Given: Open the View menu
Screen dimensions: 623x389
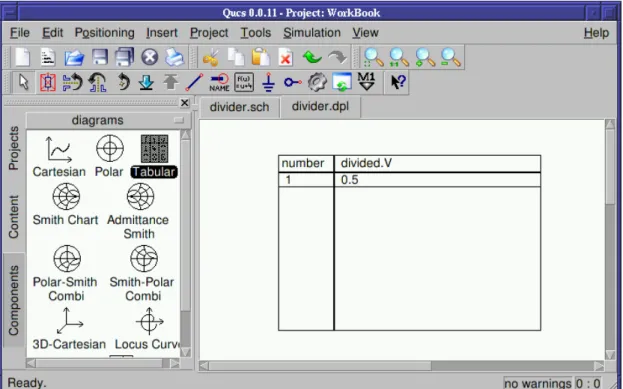Looking at the screenshot, I should (x=365, y=33).
